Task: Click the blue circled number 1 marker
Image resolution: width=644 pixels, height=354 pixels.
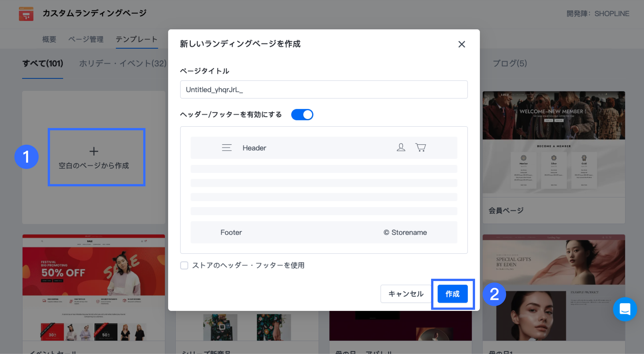Action: click(26, 157)
